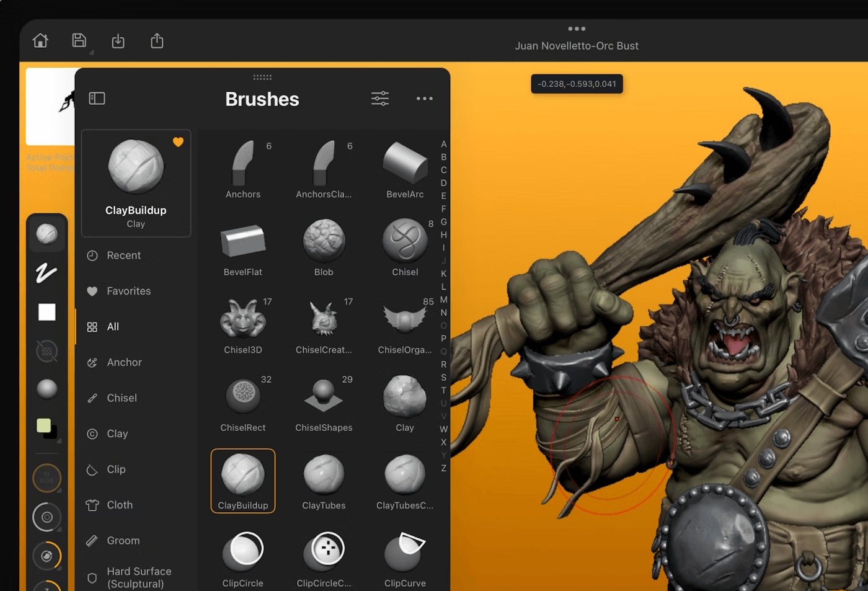Select the ClipCurve brush
This screenshot has width=868, height=591.
tap(405, 558)
